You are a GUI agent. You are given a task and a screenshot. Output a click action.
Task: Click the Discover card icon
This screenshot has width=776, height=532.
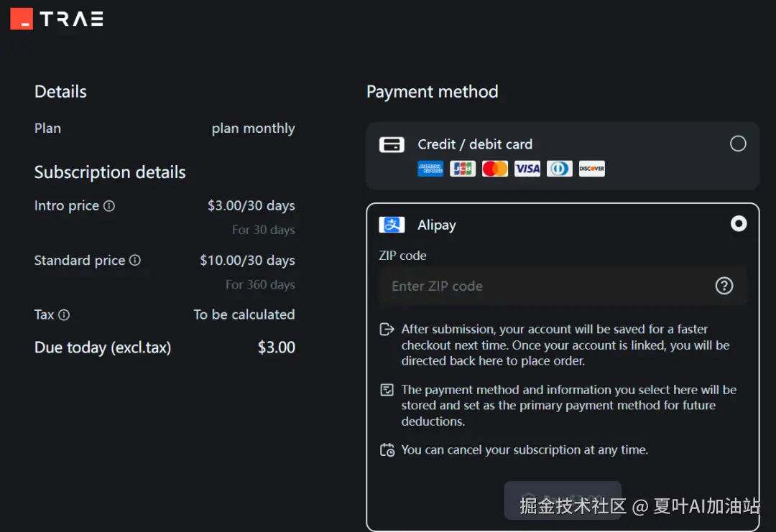point(591,169)
